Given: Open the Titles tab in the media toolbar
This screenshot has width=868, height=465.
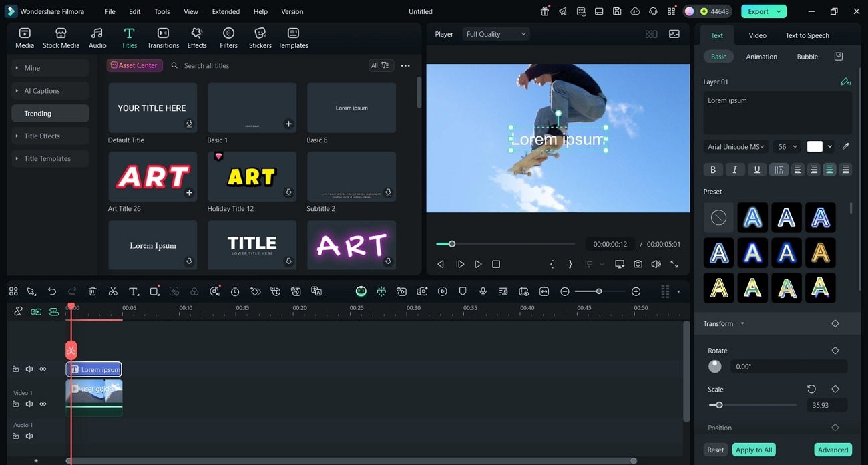Looking at the screenshot, I should 129,37.
